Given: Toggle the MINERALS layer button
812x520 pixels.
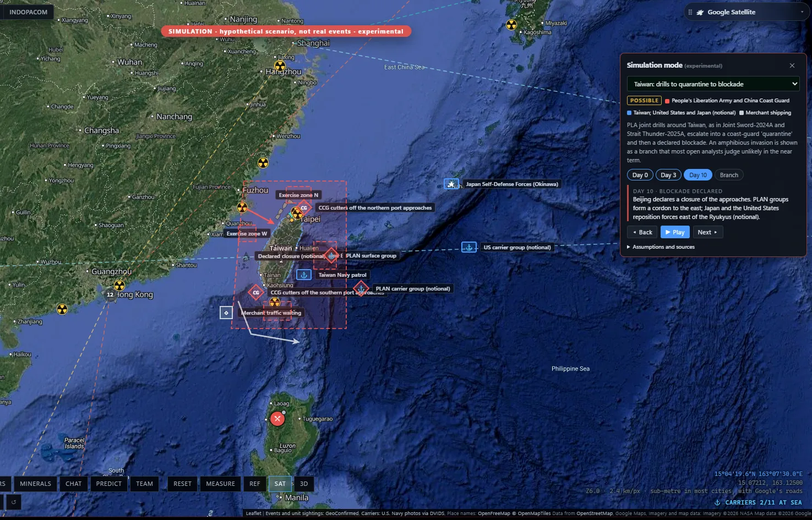Looking at the screenshot, I should tap(35, 484).
